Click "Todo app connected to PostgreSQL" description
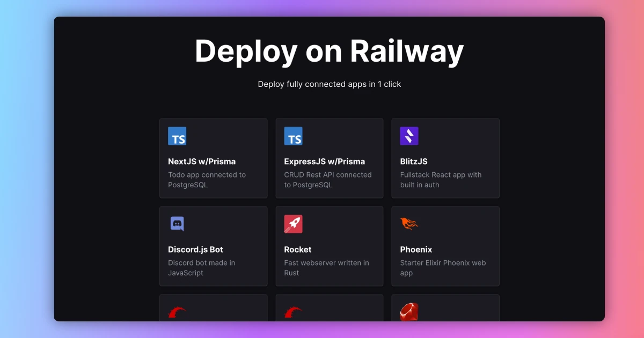Image resolution: width=644 pixels, height=338 pixels. 207,180
